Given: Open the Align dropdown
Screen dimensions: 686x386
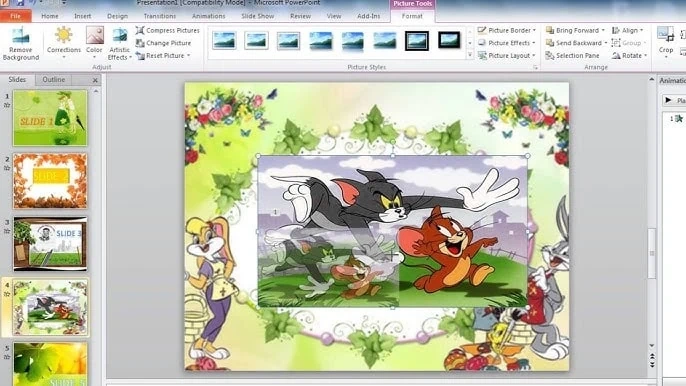Looking at the screenshot, I should click(x=627, y=30).
